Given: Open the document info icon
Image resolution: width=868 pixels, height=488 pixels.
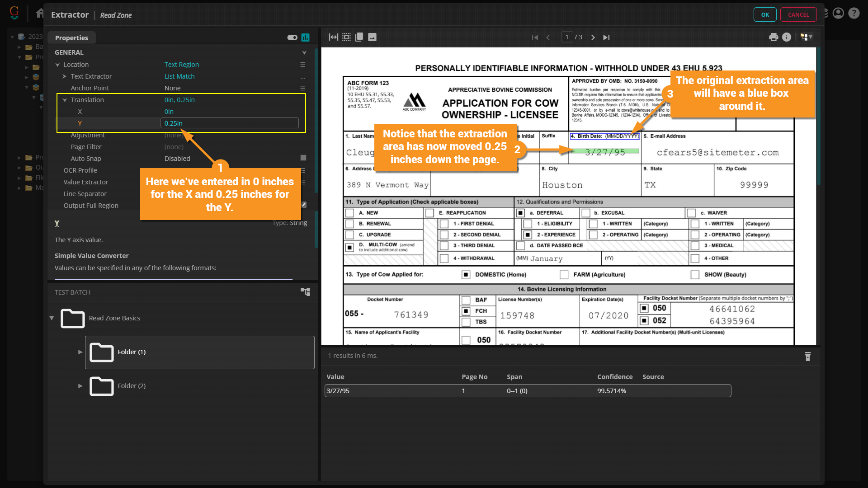Looking at the screenshot, I should pyautogui.click(x=787, y=37).
